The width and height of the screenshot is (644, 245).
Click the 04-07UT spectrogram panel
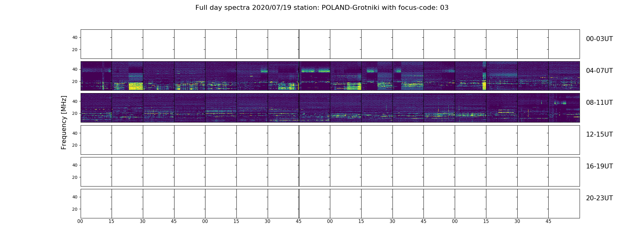[x=330, y=76]
